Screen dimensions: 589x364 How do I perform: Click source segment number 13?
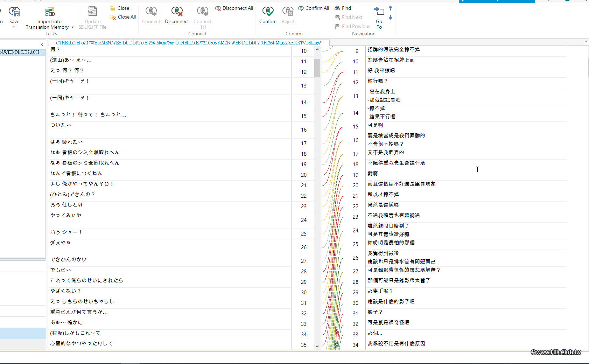(x=304, y=86)
